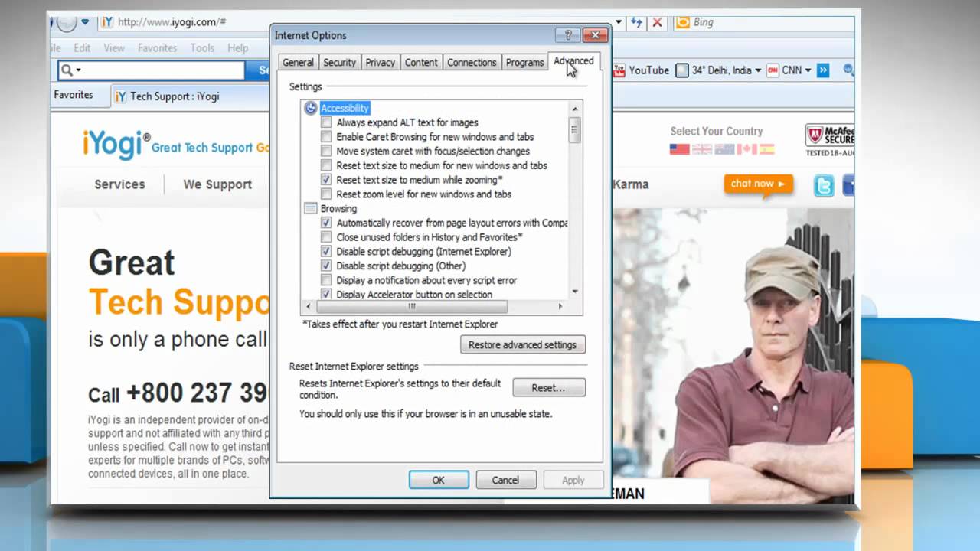Click the Reset... button

pos(549,388)
